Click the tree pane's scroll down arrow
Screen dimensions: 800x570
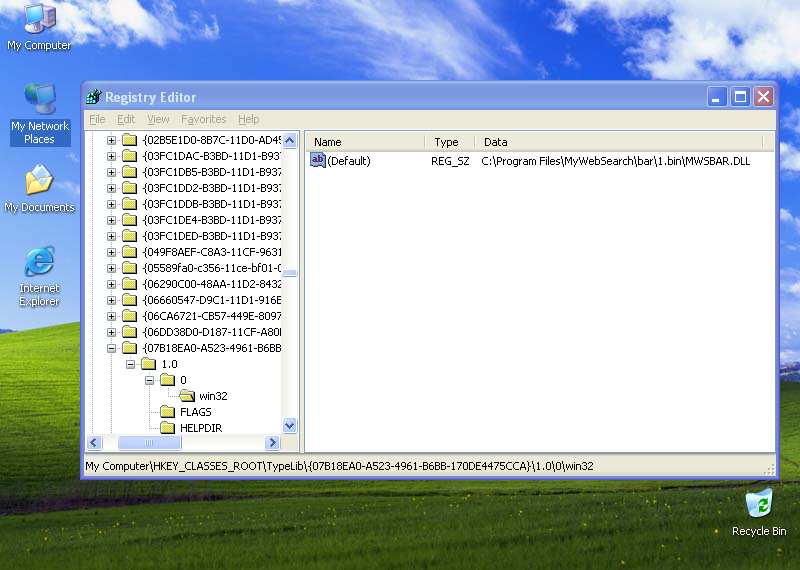tap(290, 425)
